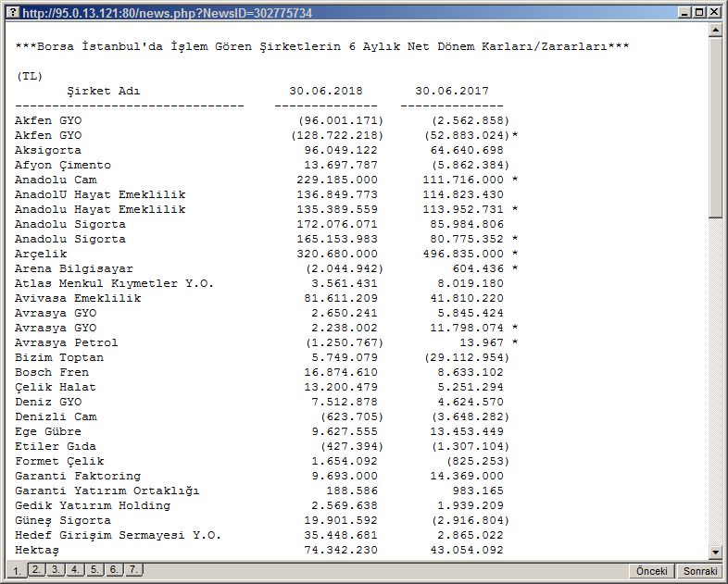
Task: Switch to page tab 4.
Action: [75, 569]
